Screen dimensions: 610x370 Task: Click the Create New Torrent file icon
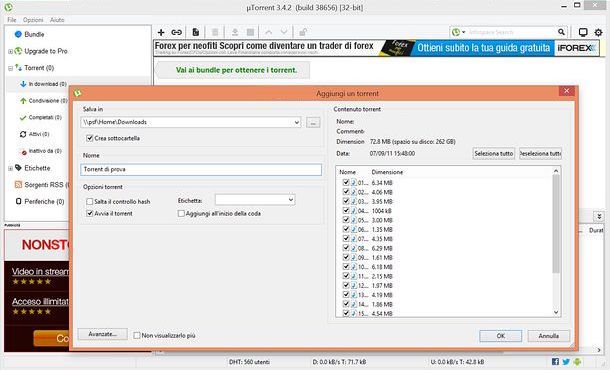tap(196, 32)
